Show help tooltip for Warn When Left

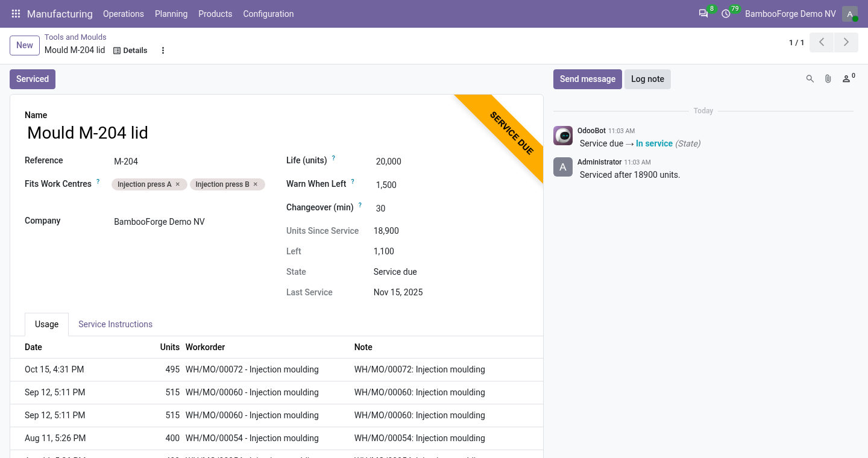(x=353, y=181)
